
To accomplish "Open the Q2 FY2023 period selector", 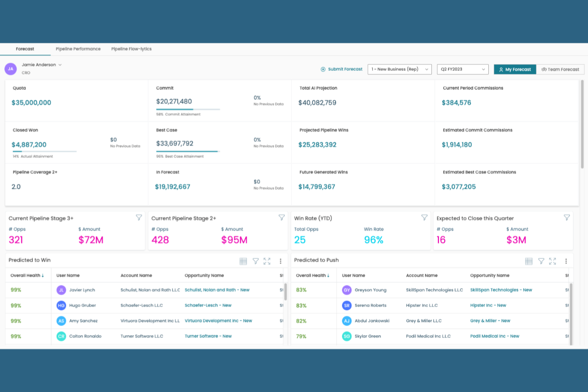I will pyautogui.click(x=462, y=69).
